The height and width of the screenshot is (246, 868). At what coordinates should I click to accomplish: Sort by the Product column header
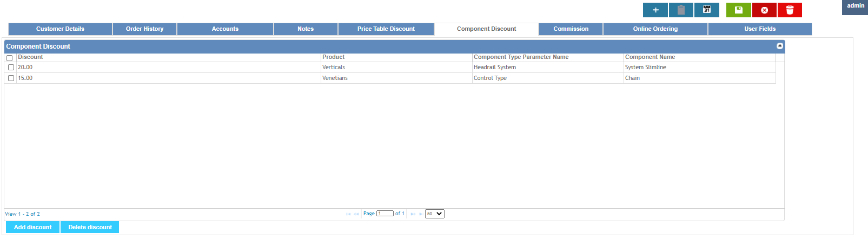click(x=396, y=57)
